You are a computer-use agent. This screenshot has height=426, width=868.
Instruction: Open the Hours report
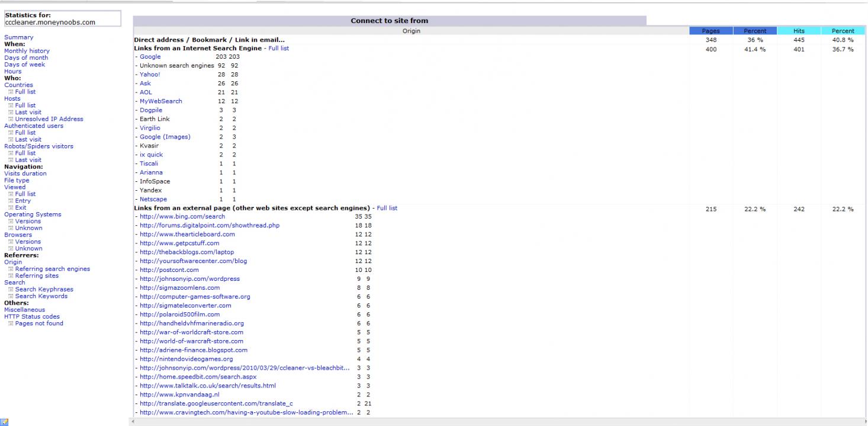12,71
